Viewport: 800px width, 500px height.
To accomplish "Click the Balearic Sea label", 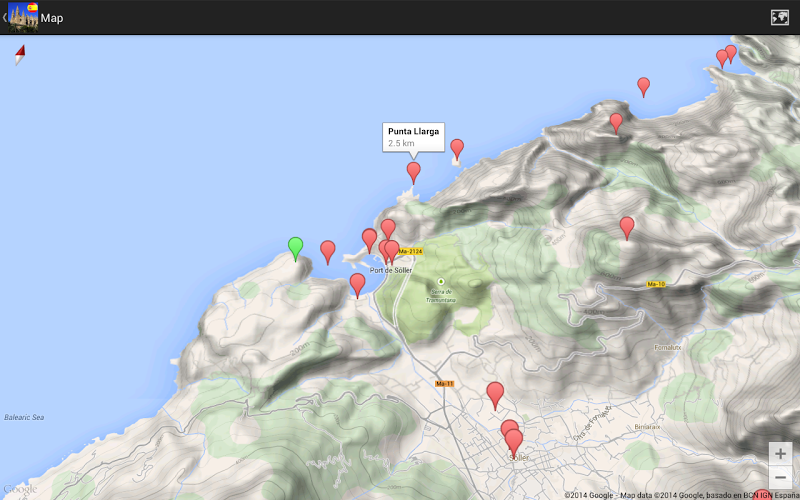I will point(24,417).
